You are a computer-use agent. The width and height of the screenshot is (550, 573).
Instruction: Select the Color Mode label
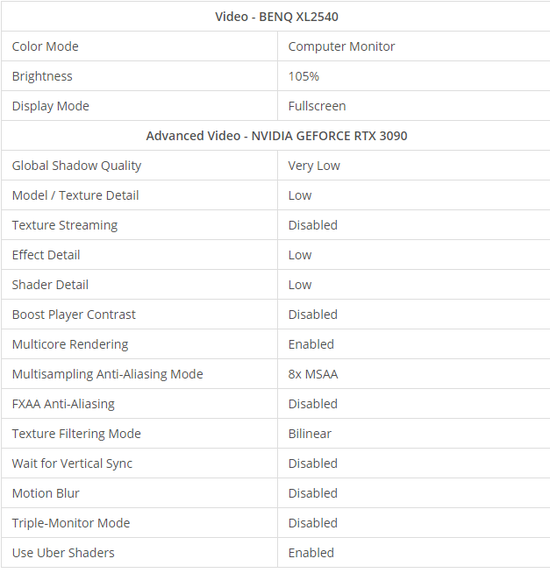coord(45,46)
